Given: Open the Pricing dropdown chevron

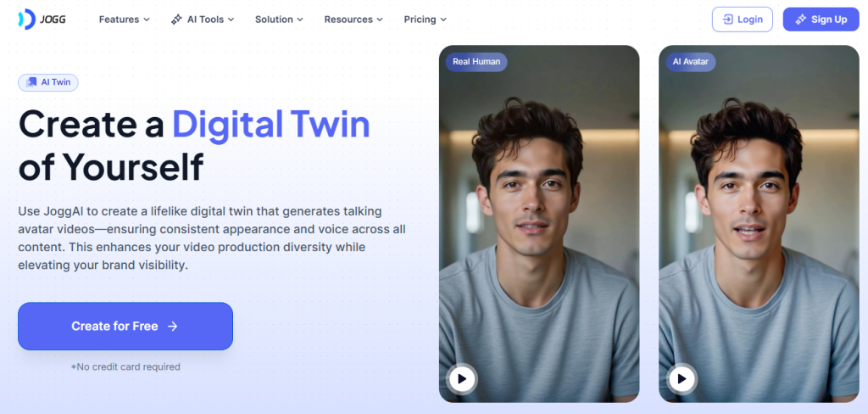Looking at the screenshot, I should (443, 20).
